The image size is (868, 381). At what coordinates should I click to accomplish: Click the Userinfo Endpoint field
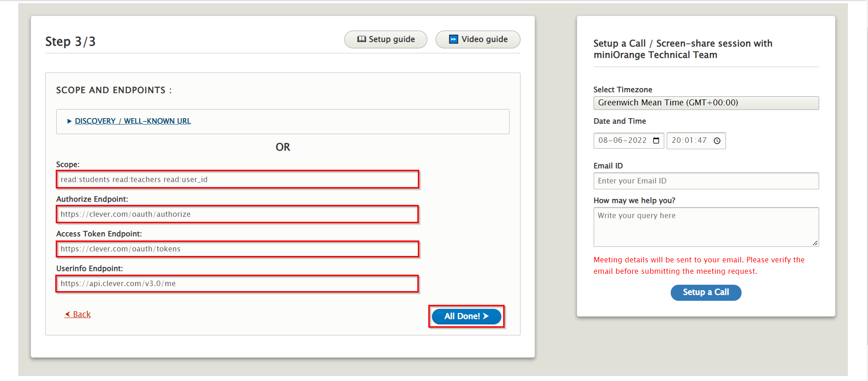237,284
